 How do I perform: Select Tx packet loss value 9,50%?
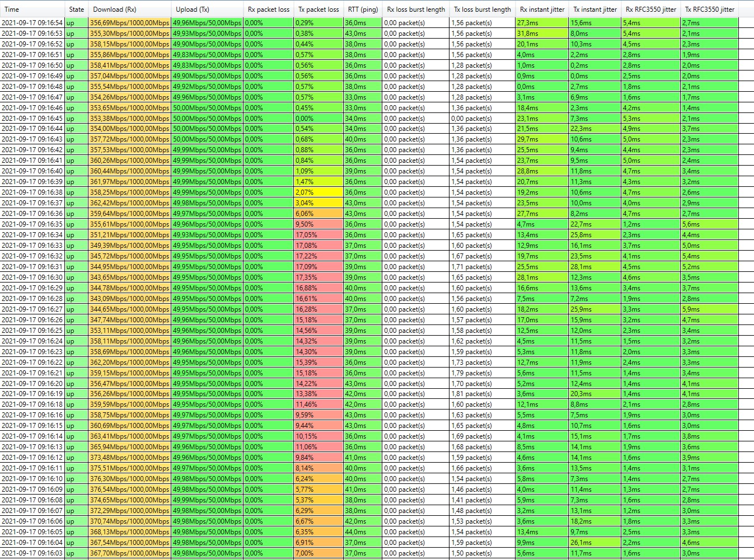tap(319, 224)
